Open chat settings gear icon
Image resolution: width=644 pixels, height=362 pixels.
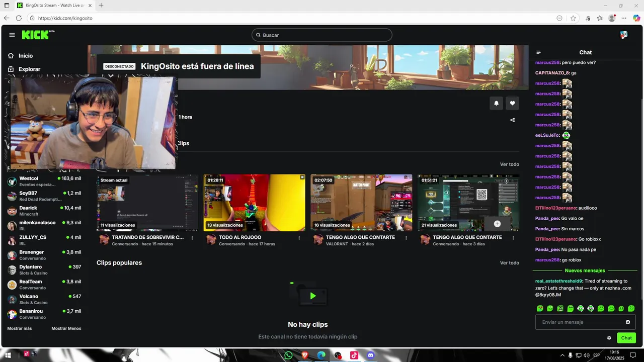(x=609, y=338)
